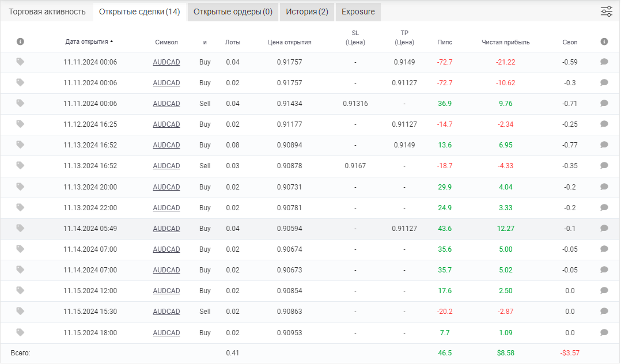Click pips value -20.2
The image size is (621, 364).
tap(444, 312)
